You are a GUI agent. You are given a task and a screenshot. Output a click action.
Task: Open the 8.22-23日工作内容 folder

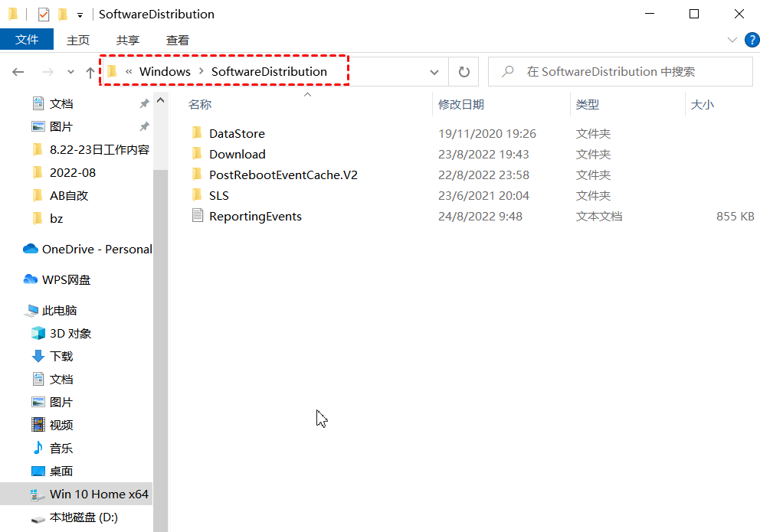pyautogui.click(x=100, y=149)
